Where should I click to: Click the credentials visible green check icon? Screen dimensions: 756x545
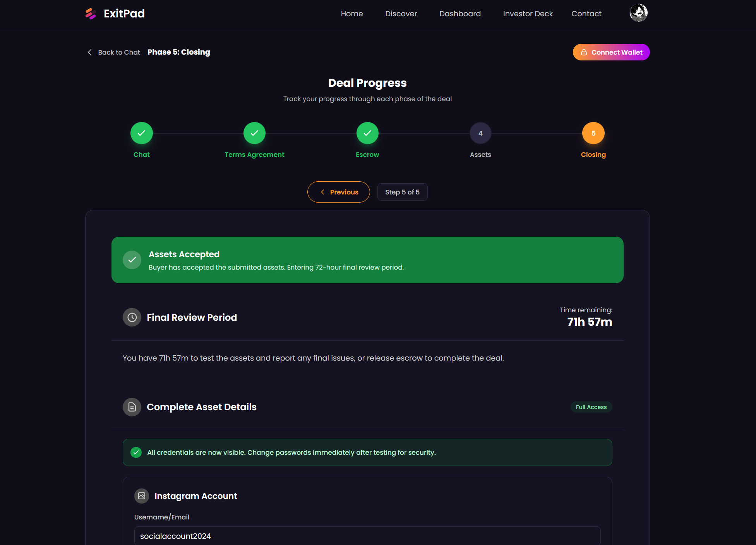tap(136, 452)
